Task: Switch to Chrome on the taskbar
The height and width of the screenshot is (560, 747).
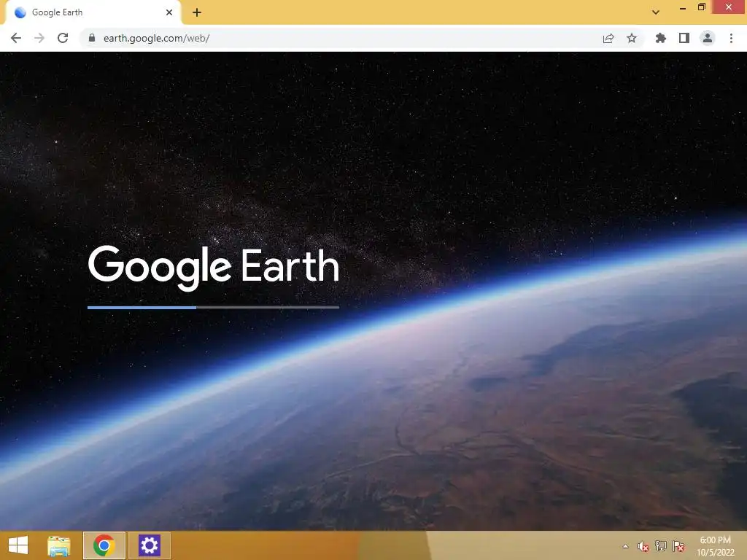Action: pyautogui.click(x=104, y=545)
